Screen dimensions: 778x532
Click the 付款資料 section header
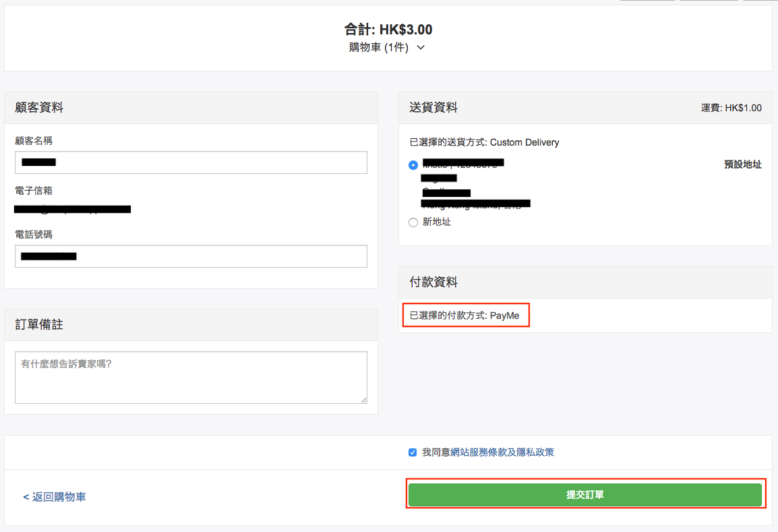(x=433, y=283)
